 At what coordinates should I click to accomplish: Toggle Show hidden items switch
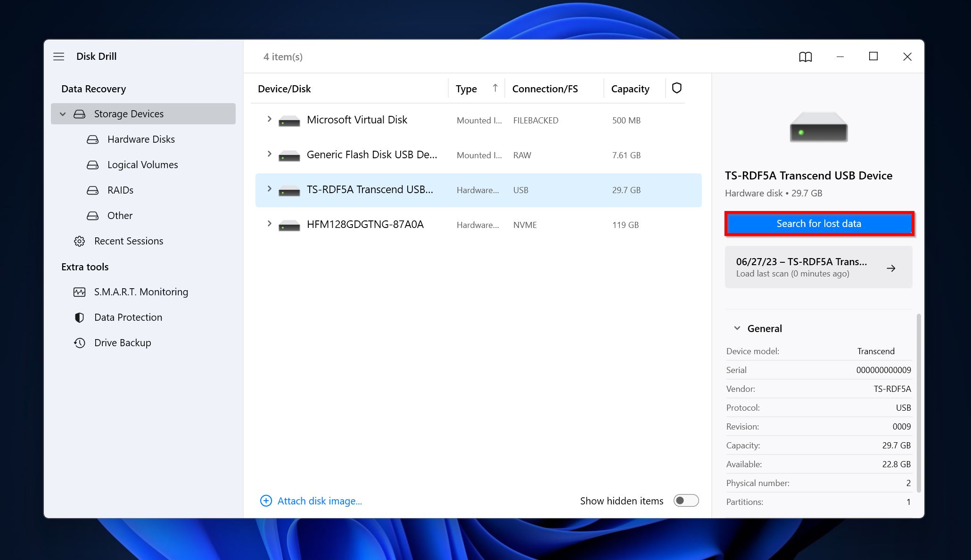point(685,501)
